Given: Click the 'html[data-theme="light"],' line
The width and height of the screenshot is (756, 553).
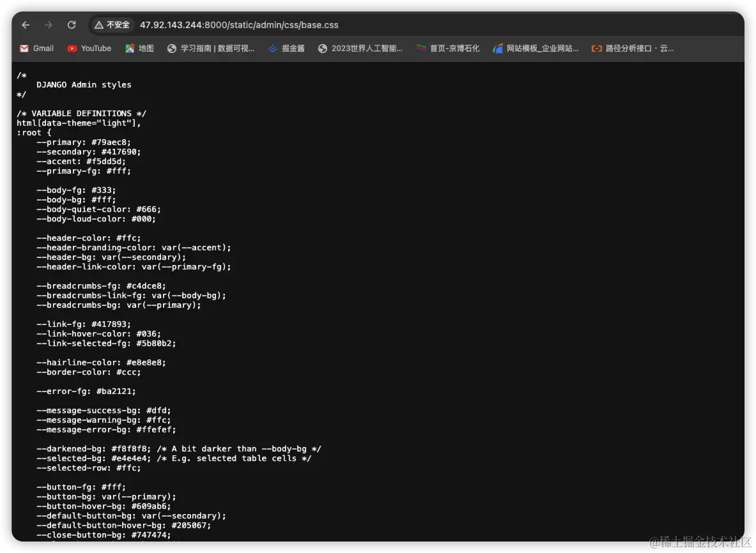Looking at the screenshot, I should [x=79, y=123].
